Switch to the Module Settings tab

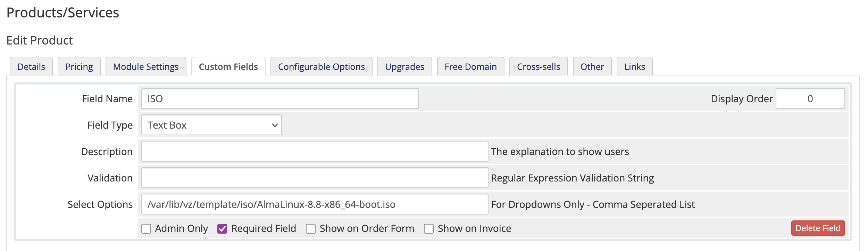(x=145, y=66)
